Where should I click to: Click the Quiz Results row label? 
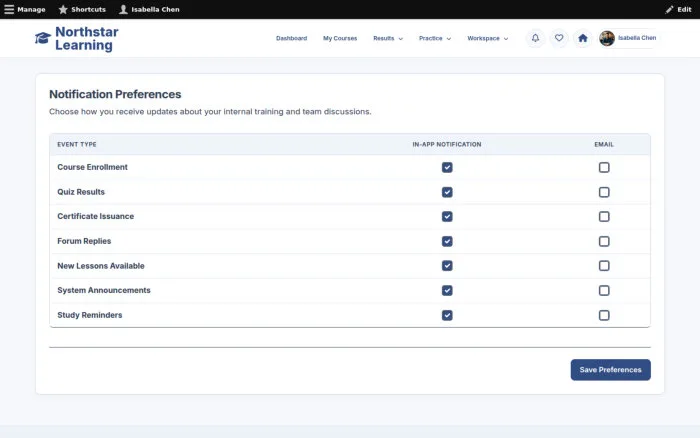click(x=81, y=192)
